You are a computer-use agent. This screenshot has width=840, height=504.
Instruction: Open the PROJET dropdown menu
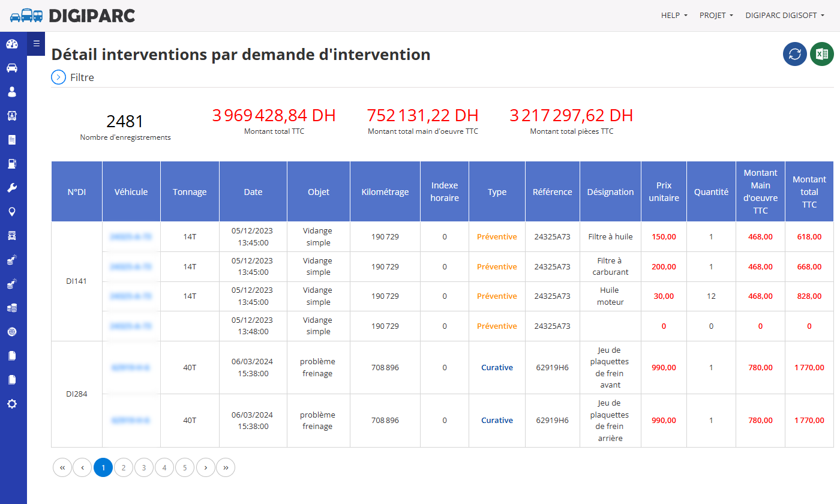pos(716,16)
